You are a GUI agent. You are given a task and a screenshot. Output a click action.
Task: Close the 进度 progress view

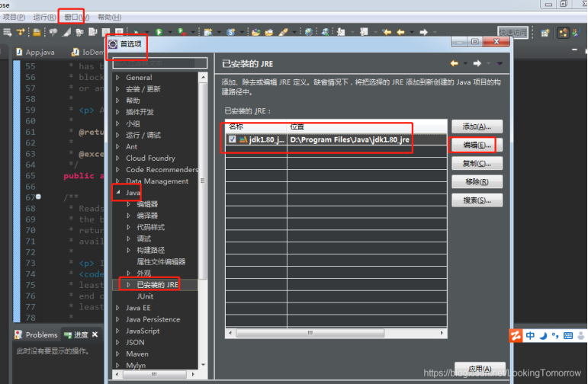(95, 334)
